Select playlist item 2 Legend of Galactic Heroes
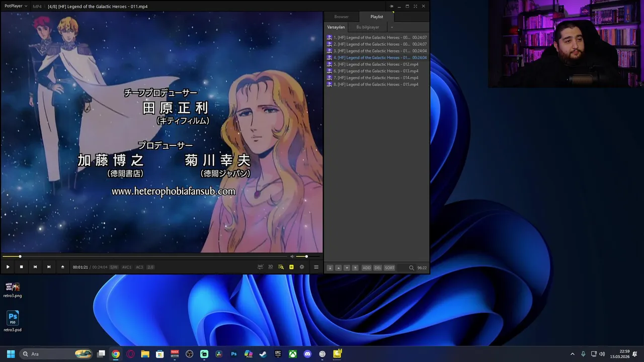This screenshot has width=644, height=362. point(377,44)
